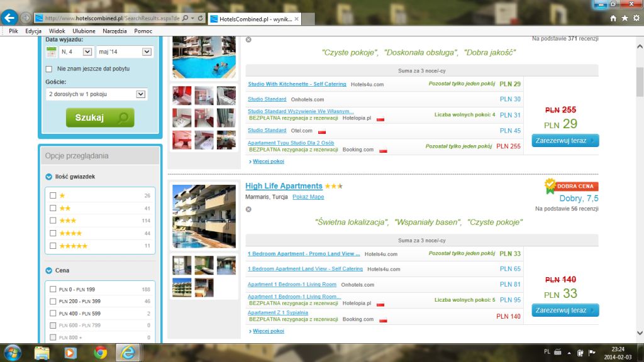Open the Action Center flag tray icon
The width and height of the screenshot is (644, 362).
tap(592, 352)
